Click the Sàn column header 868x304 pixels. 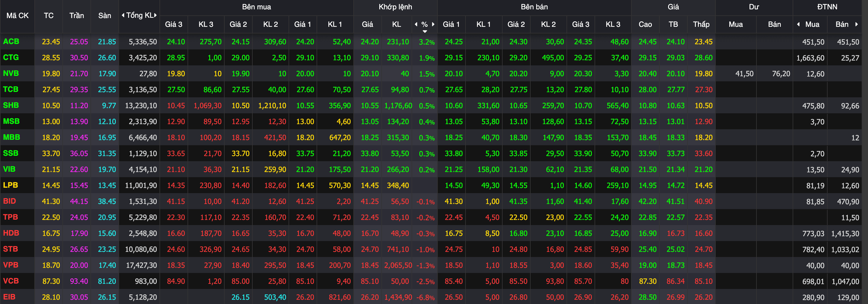(x=104, y=15)
